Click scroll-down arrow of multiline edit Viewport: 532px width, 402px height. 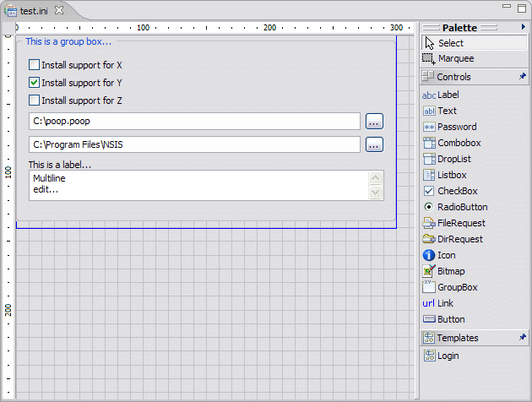375,193
